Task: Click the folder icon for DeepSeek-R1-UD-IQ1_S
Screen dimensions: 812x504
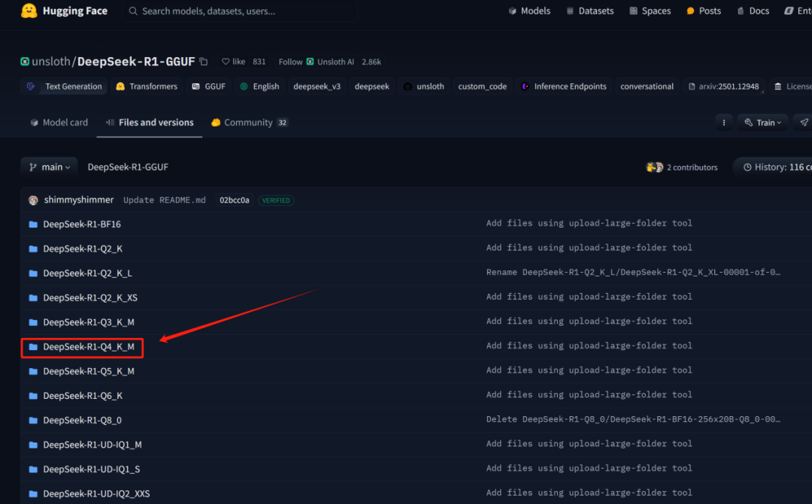Action: pos(33,469)
